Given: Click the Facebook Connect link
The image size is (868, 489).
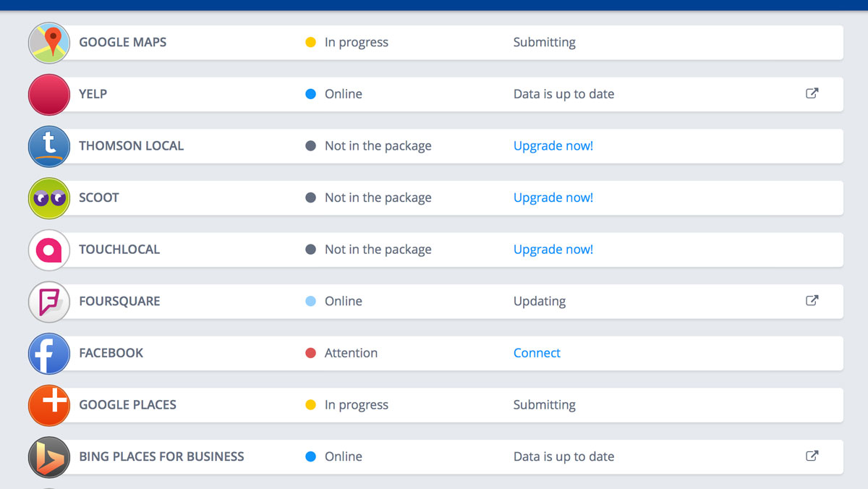Looking at the screenshot, I should pos(537,353).
